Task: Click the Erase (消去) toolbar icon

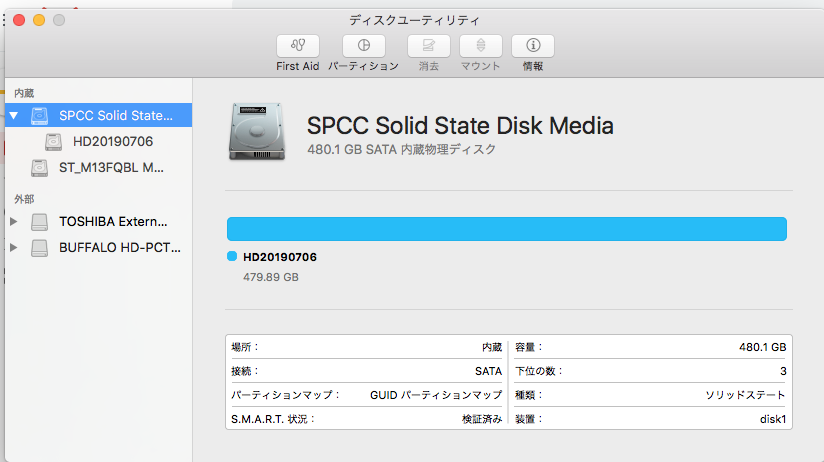Action: (x=428, y=45)
